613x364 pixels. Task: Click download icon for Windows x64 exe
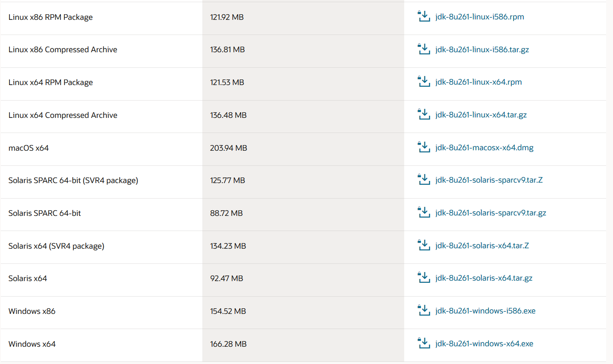tap(424, 343)
